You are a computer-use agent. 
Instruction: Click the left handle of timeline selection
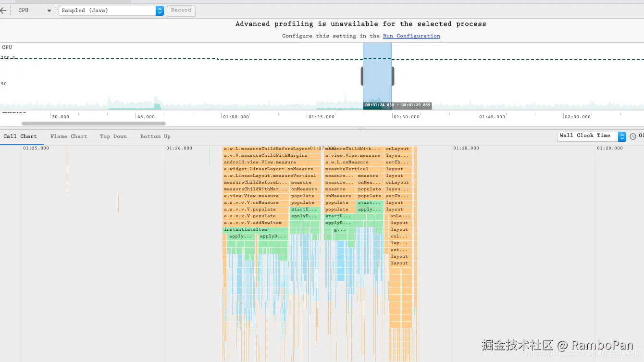362,76
